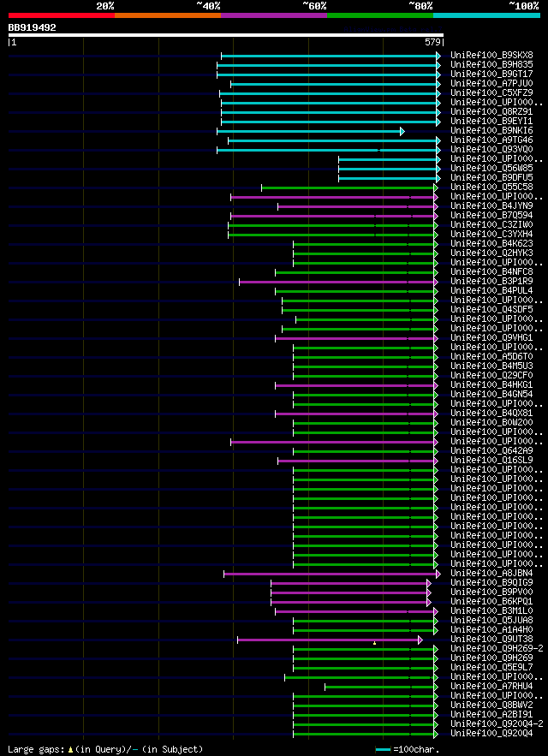Open hit UniRef100_B9H835

click(491, 64)
